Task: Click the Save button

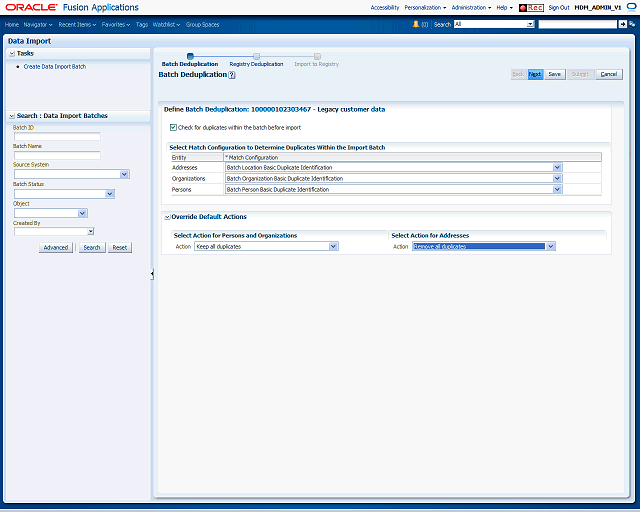Action: (x=555, y=74)
